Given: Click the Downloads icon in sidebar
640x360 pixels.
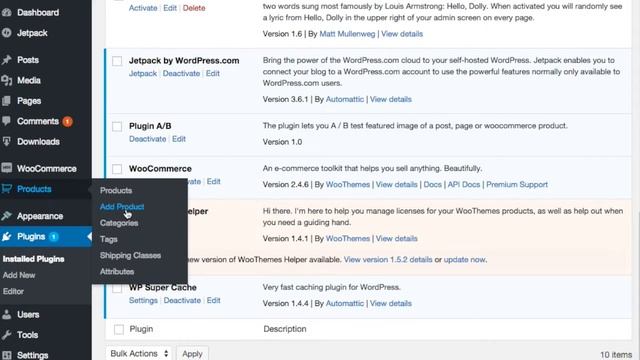Looking at the screenshot, I should 7,141.
